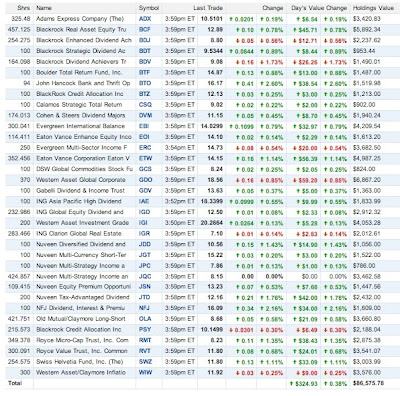Image resolution: width=400 pixels, height=396 pixels.
Task: Select Blackrock Real Asset Equity Tru name
Action: 81,30
